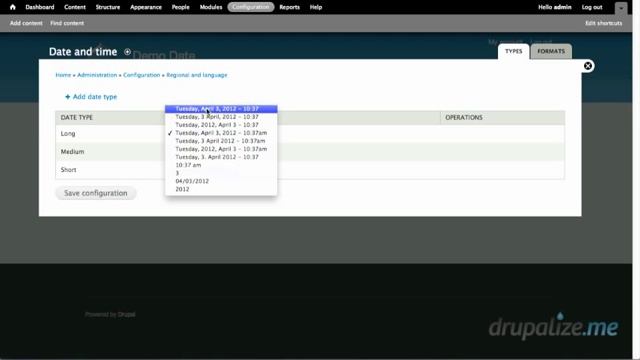Toggle the shortcut drawer arrow
Screen dimensions: 640x360
point(621,8)
